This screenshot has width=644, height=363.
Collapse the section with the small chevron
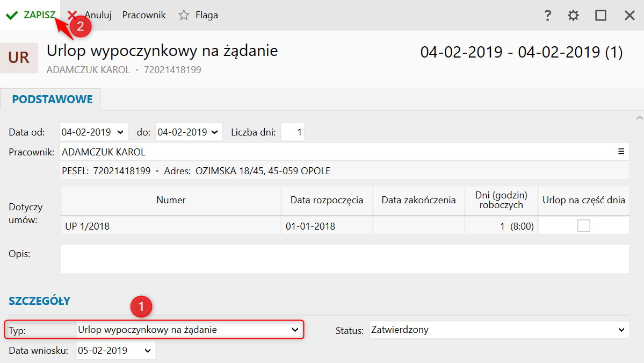[x=639, y=117]
